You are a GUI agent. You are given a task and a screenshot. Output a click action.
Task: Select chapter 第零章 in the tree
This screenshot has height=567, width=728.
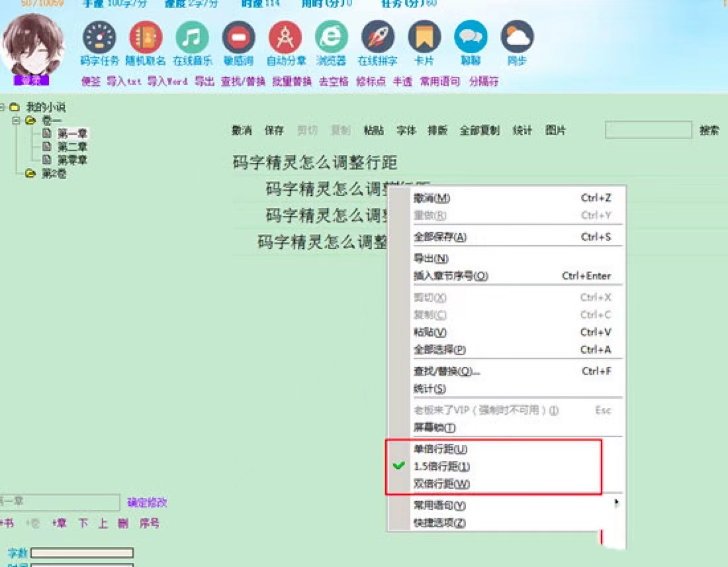[72, 160]
